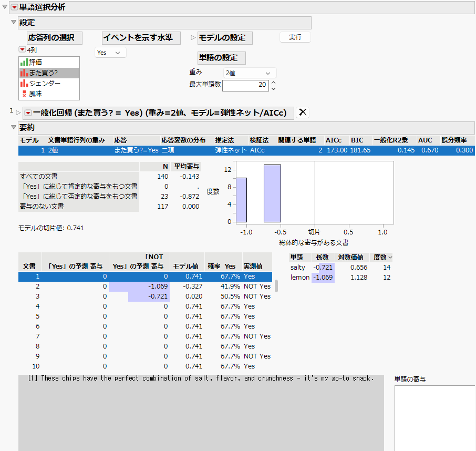The width and height of the screenshot is (476, 451).
Task: Collapse the 単語選択分析 outline
Action: click(x=5, y=7)
